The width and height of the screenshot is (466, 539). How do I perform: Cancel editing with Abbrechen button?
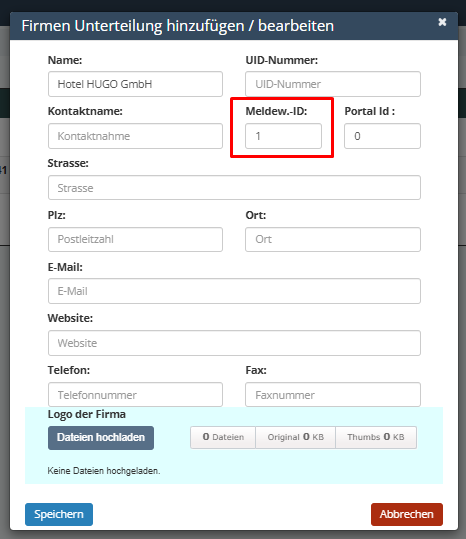coord(407,514)
